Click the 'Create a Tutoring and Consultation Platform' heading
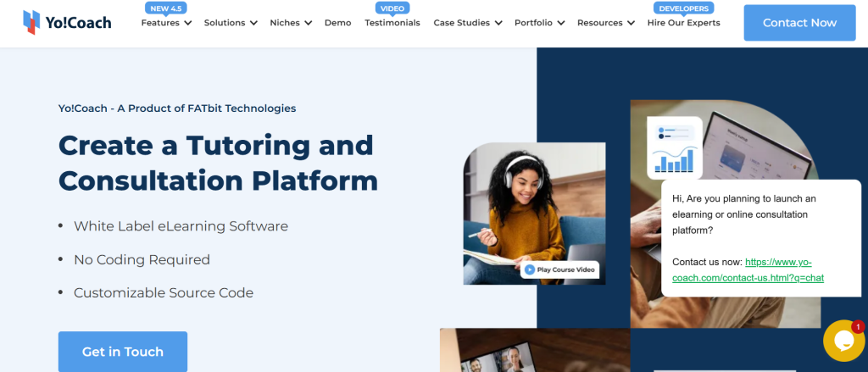 coord(218,163)
